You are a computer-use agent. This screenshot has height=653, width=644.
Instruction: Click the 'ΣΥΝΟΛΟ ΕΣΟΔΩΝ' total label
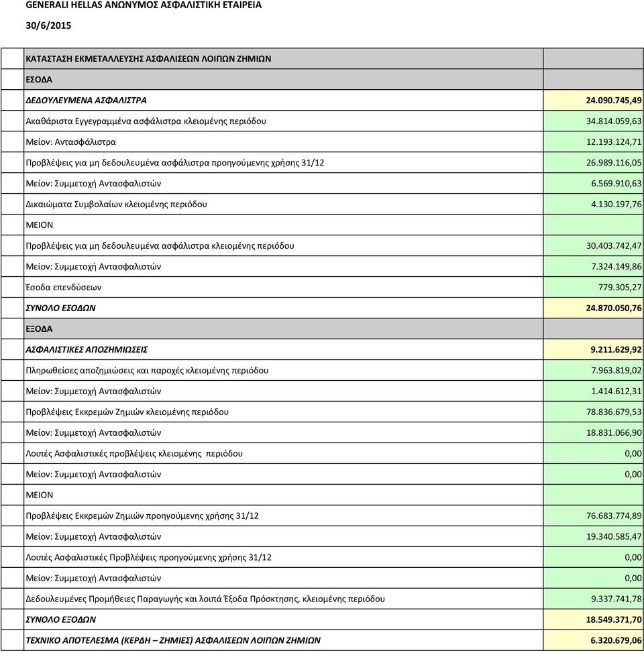[60, 308]
